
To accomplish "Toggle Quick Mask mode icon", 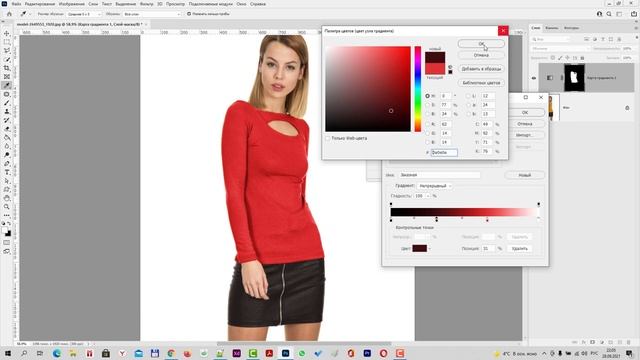I will (7, 242).
